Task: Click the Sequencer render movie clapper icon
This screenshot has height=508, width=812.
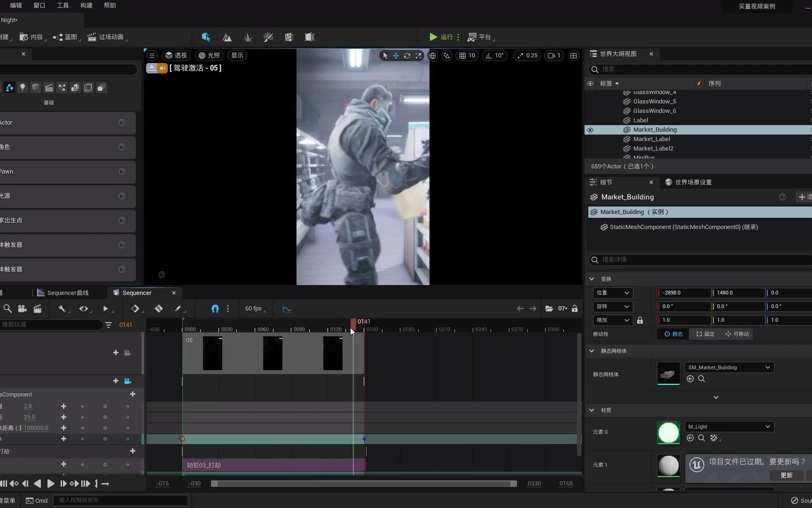Action: pyautogui.click(x=38, y=309)
